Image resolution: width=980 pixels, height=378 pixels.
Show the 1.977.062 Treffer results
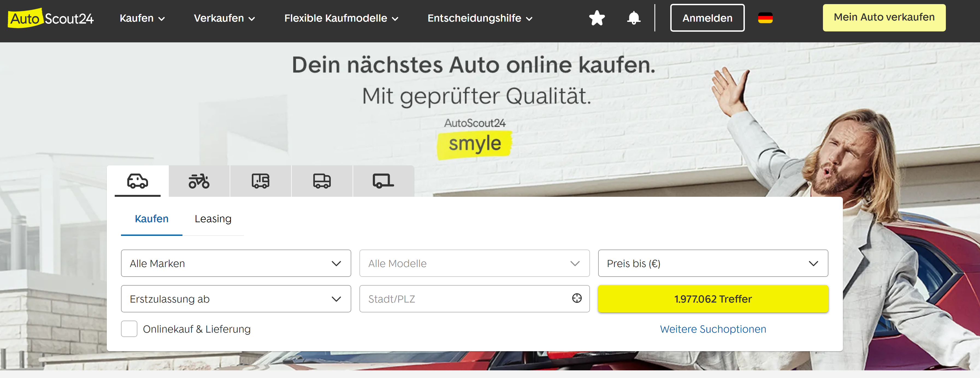point(713,299)
